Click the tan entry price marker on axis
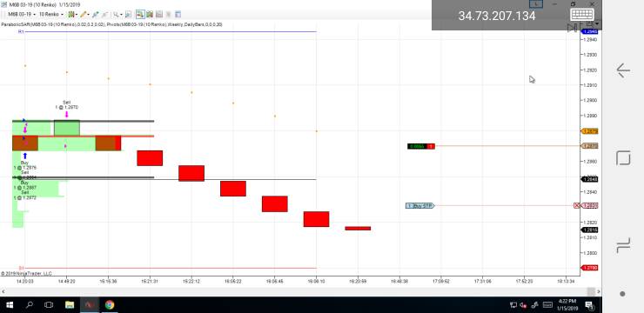The height and width of the screenshot is (313, 644). click(589, 146)
